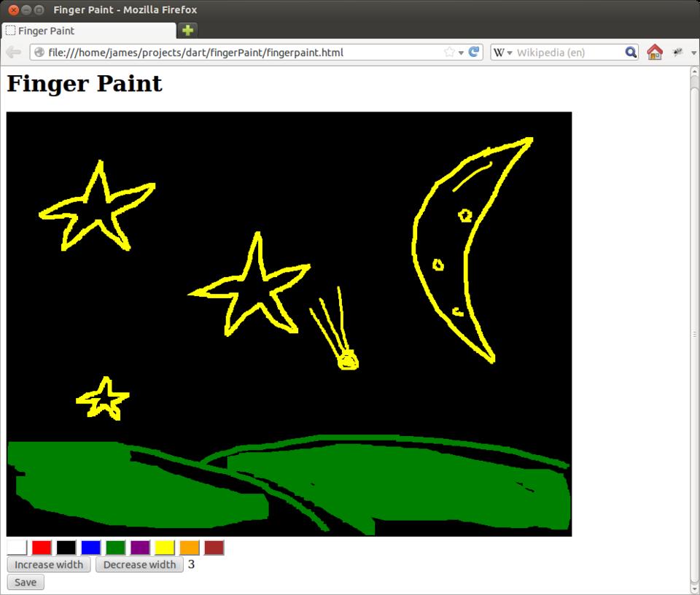Bookmark this page with the star icon
The height and width of the screenshot is (595, 700).
click(x=449, y=52)
